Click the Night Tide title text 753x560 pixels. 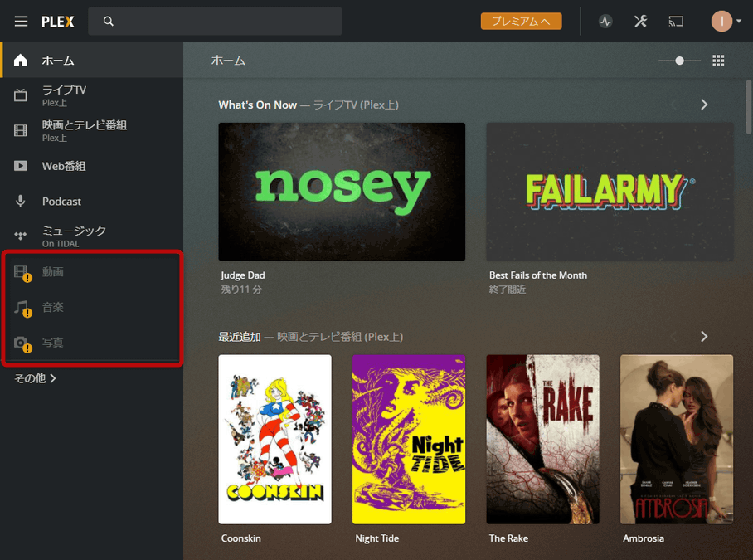point(377,538)
